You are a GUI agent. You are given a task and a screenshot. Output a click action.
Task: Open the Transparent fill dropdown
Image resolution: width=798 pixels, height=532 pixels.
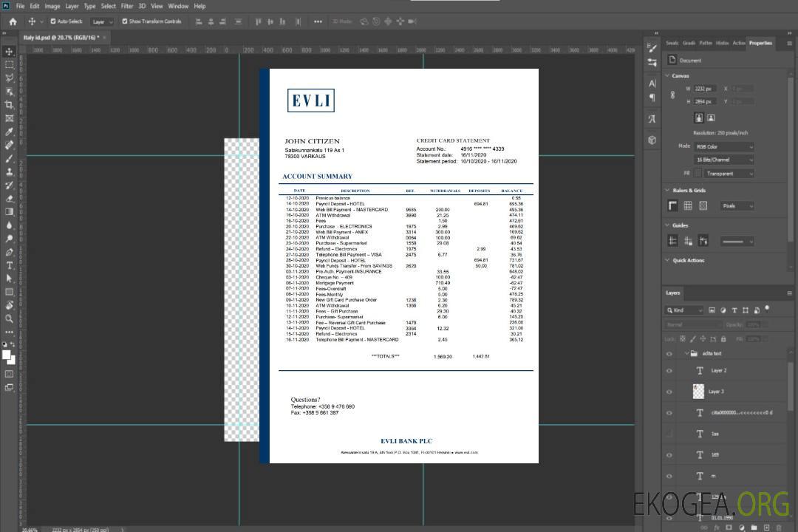pos(729,174)
